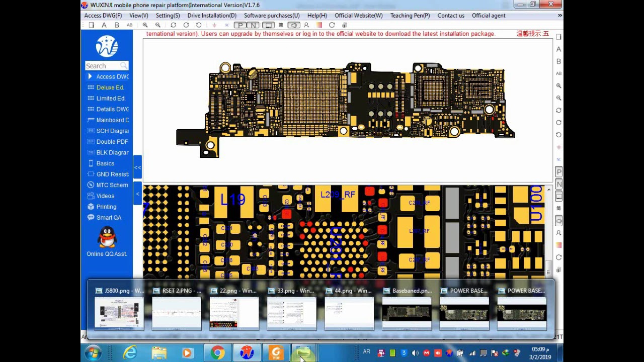This screenshot has height=362, width=644.
Task: Click the Windows Start button
Action: tap(93, 353)
